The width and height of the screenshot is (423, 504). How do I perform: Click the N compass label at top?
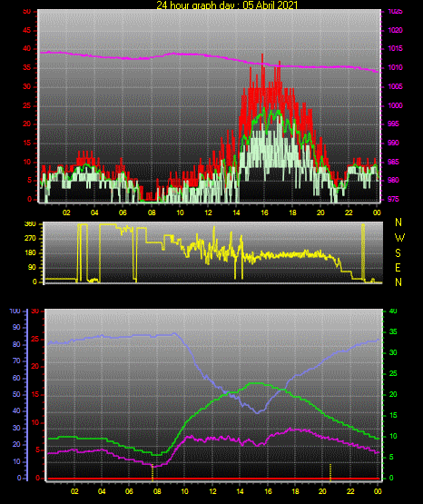[x=398, y=222]
